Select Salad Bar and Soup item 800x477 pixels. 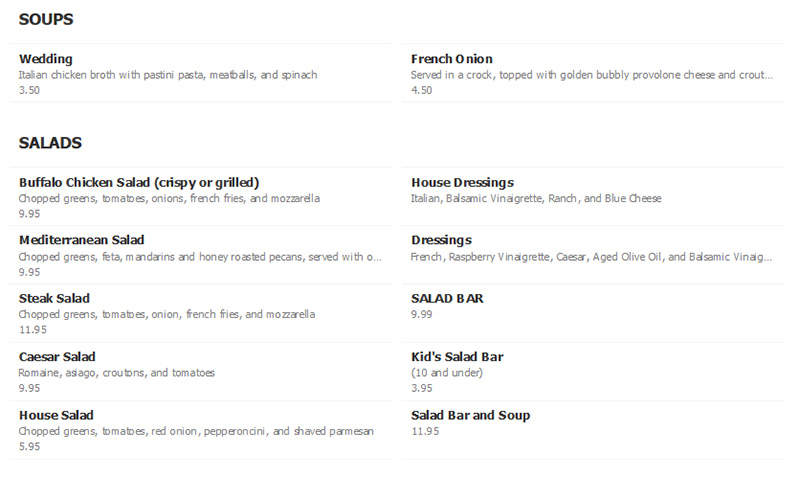[592, 430]
